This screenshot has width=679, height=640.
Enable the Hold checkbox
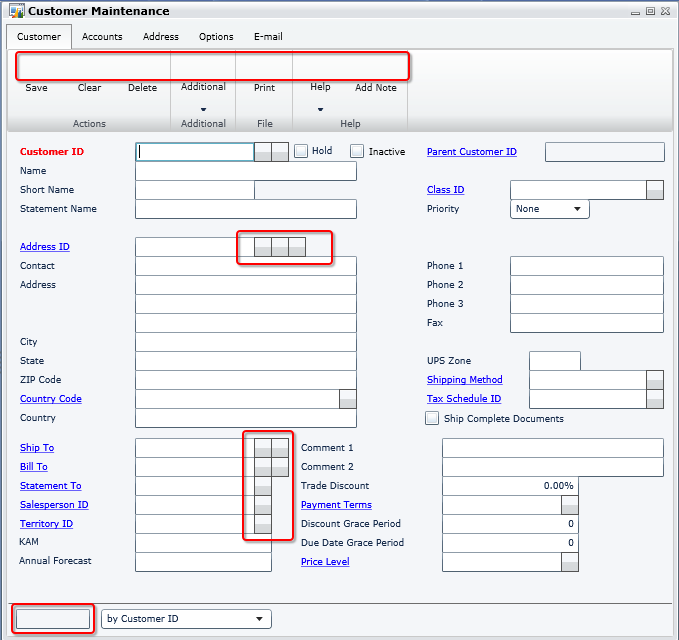coord(301,151)
